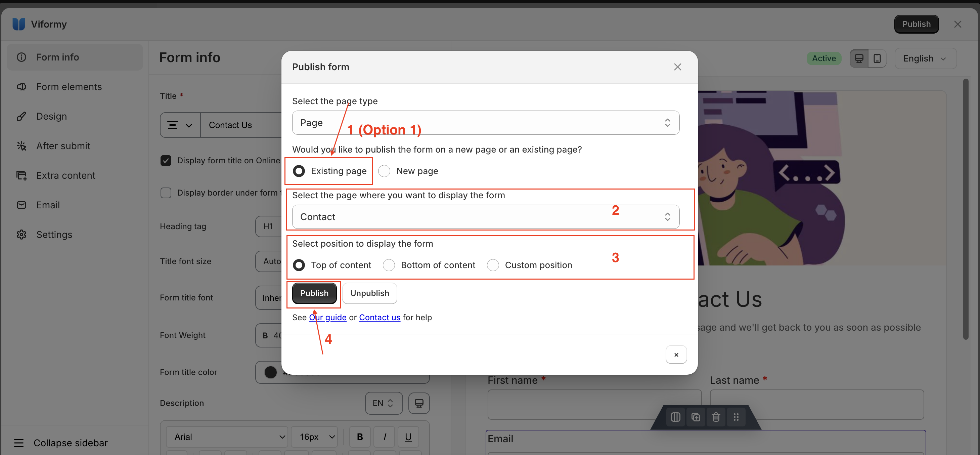Click the columns layout icon on element toolbar

[675, 417]
